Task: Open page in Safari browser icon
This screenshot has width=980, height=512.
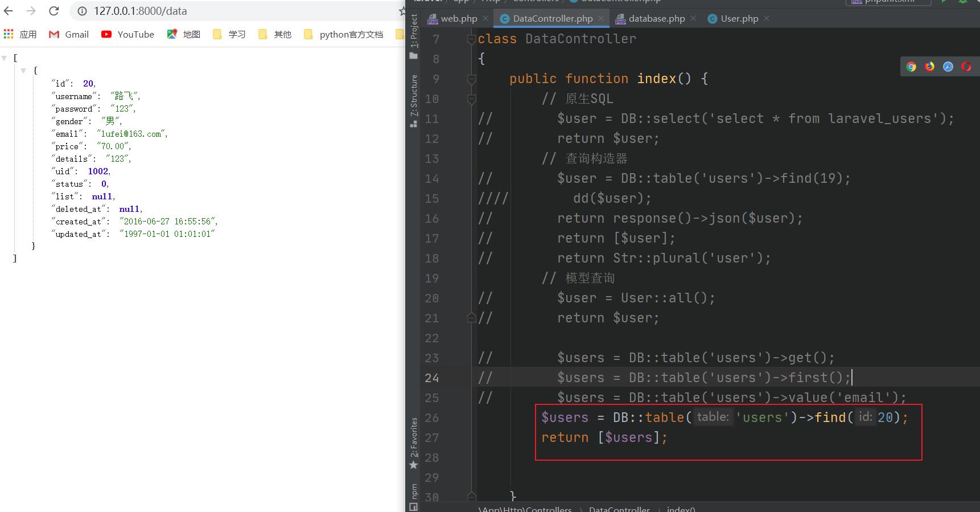Action: (948, 67)
